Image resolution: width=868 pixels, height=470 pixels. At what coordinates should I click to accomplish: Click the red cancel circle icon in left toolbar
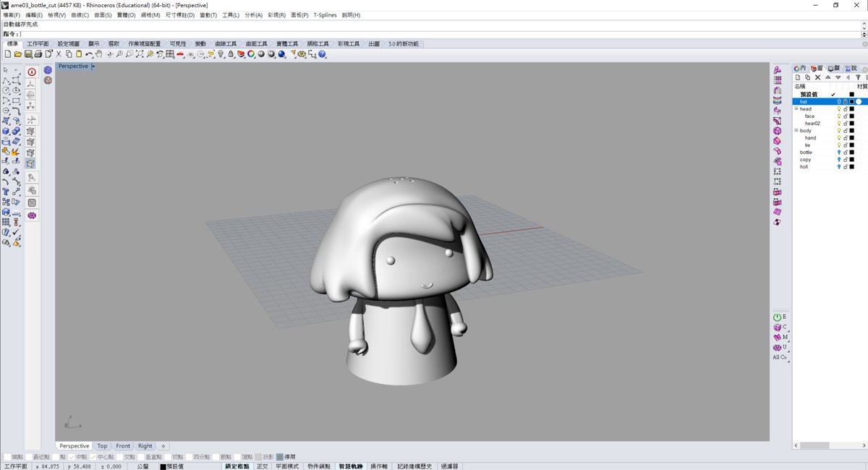pos(32,72)
